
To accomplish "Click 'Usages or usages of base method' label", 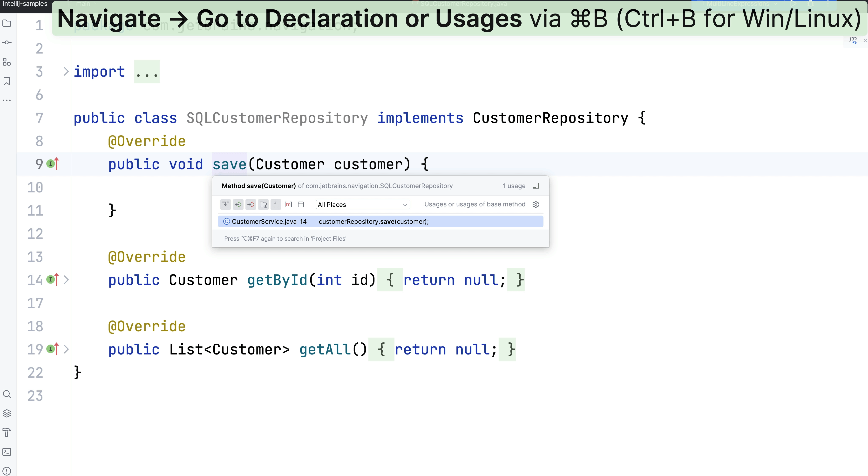I will (475, 204).
